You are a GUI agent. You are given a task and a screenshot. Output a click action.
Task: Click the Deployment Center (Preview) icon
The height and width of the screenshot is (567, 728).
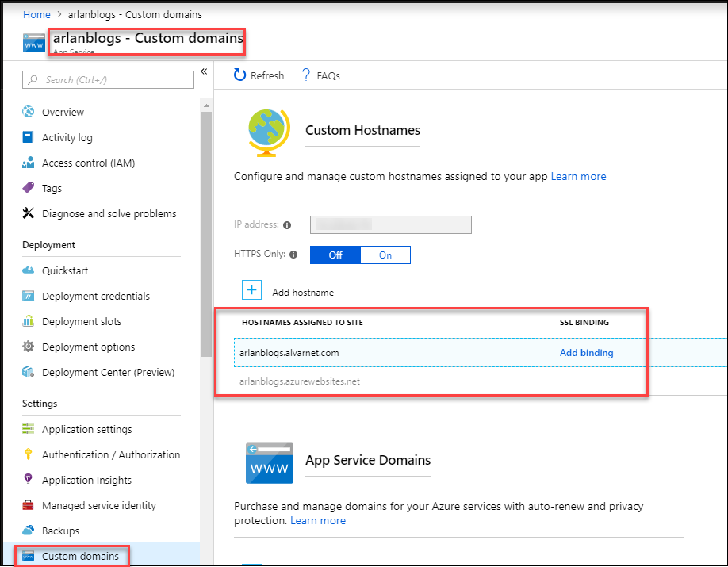[29, 372]
